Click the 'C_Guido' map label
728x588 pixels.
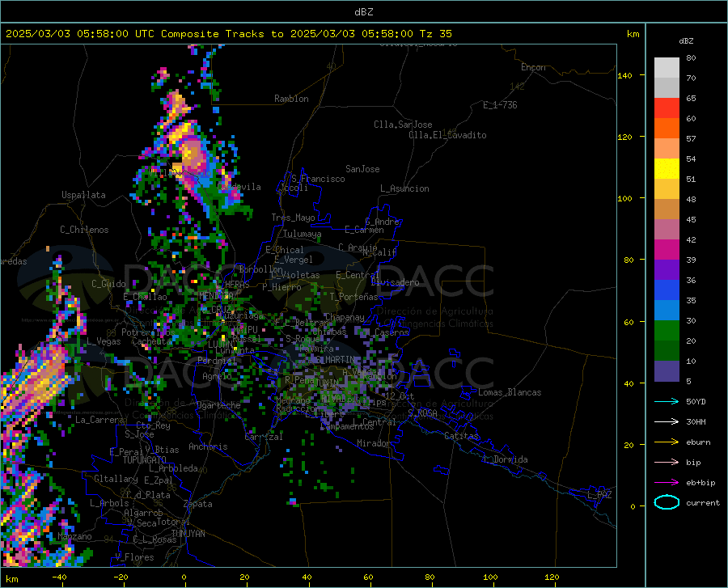pyautogui.click(x=108, y=284)
